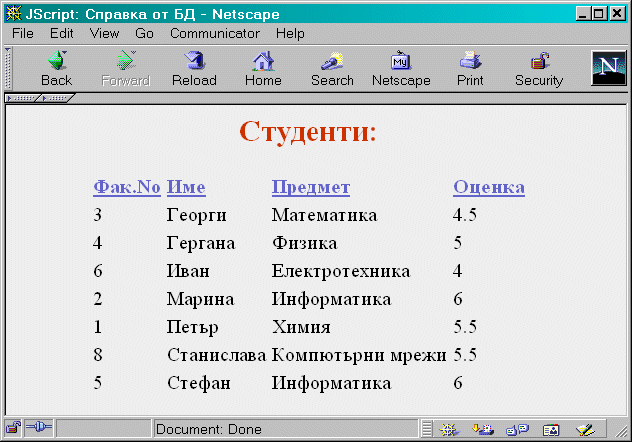
Task: Minimize the Netscape window
Action: pyautogui.click(x=583, y=14)
